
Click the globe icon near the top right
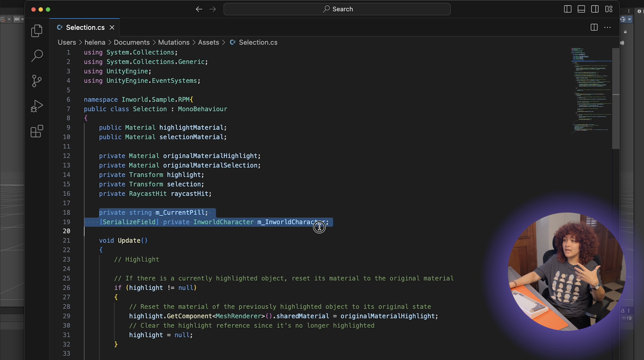622,19
